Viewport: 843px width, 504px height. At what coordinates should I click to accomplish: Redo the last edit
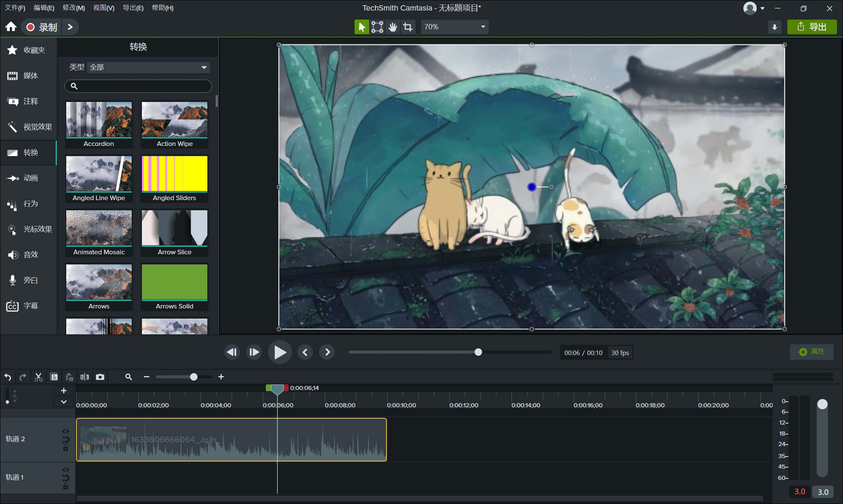click(x=23, y=377)
